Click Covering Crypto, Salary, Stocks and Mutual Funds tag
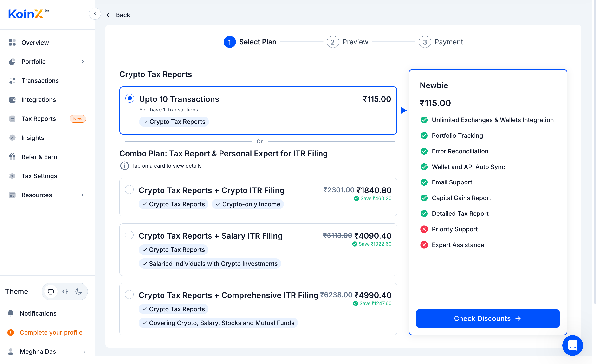This screenshot has height=364, width=596. coord(218,323)
